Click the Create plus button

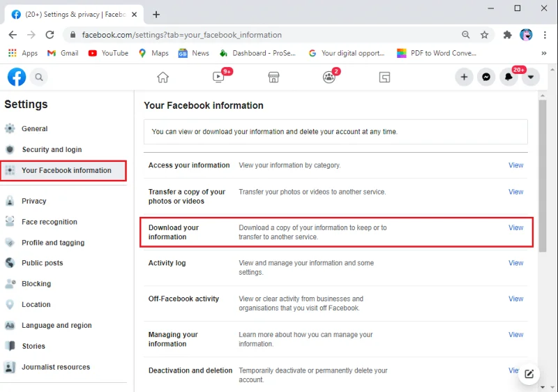(464, 77)
